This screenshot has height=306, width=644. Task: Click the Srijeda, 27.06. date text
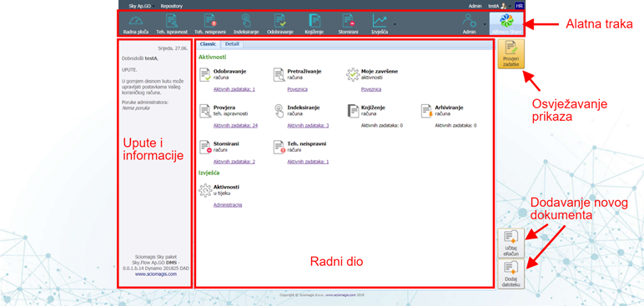pyautogui.click(x=173, y=48)
